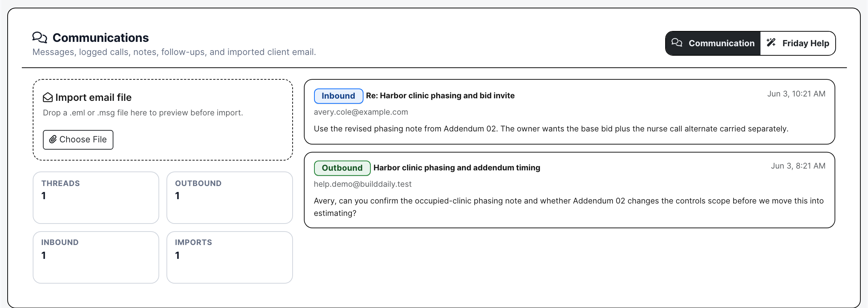Viewport: 868px width, 308px height.
Task: Click the INBOUND stat card
Action: click(96, 257)
